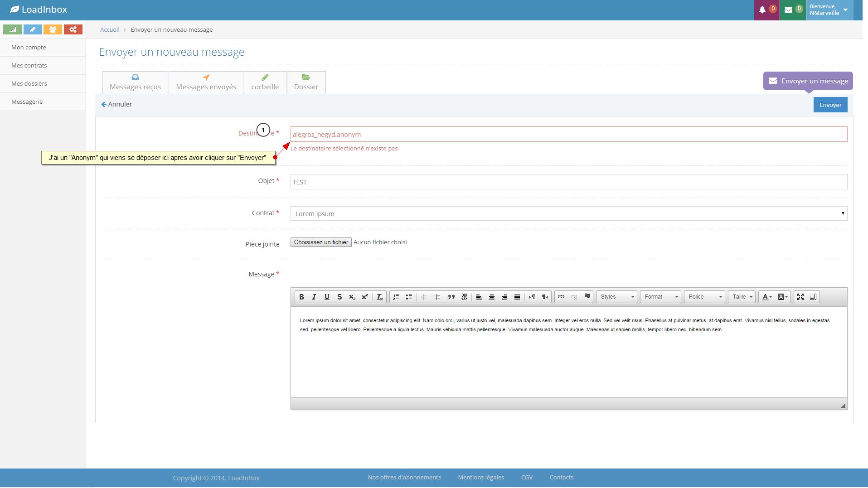Apply superscript formatting

[365, 297]
